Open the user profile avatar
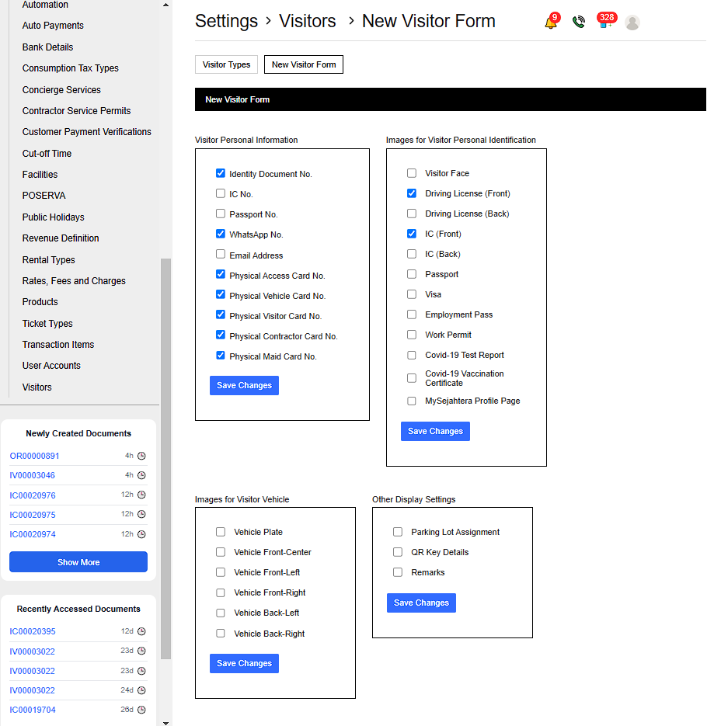Screen dimensions: 728x726 (632, 23)
